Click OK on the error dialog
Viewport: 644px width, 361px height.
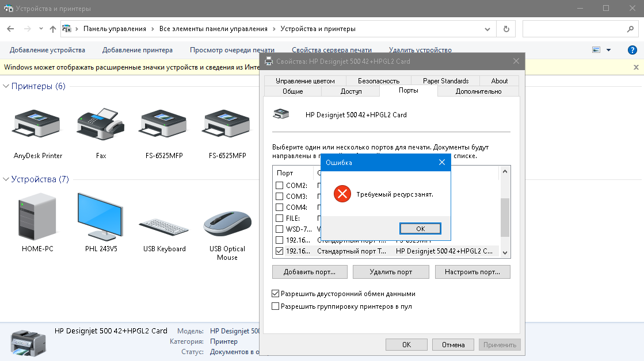(420, 228)
